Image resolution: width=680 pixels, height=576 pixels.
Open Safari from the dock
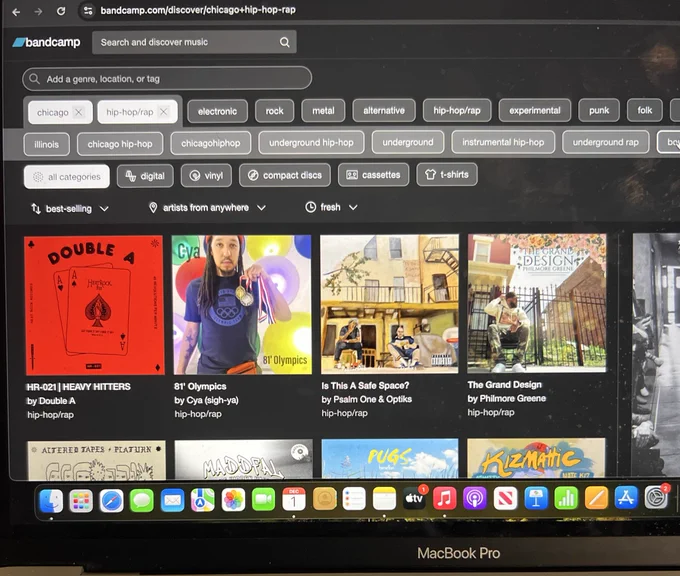[111, 501]
